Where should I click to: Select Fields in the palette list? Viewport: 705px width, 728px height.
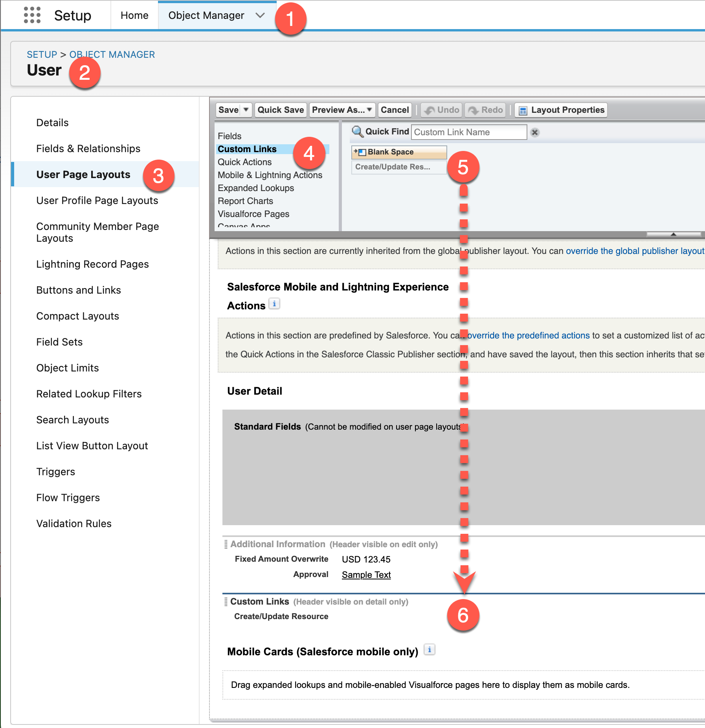pyautogui.click(x=229, y=136)
